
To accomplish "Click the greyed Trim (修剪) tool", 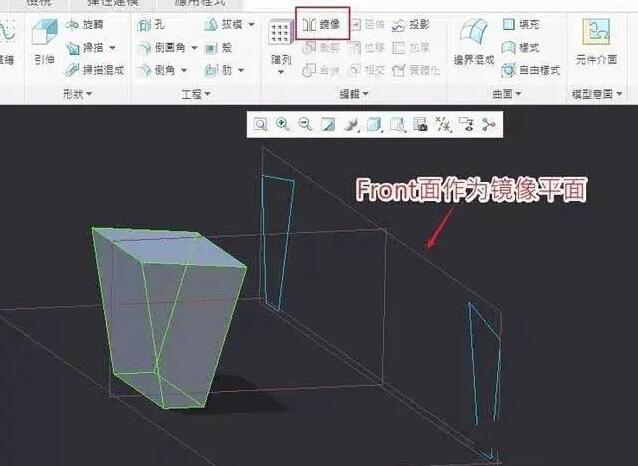I will 321,48.
